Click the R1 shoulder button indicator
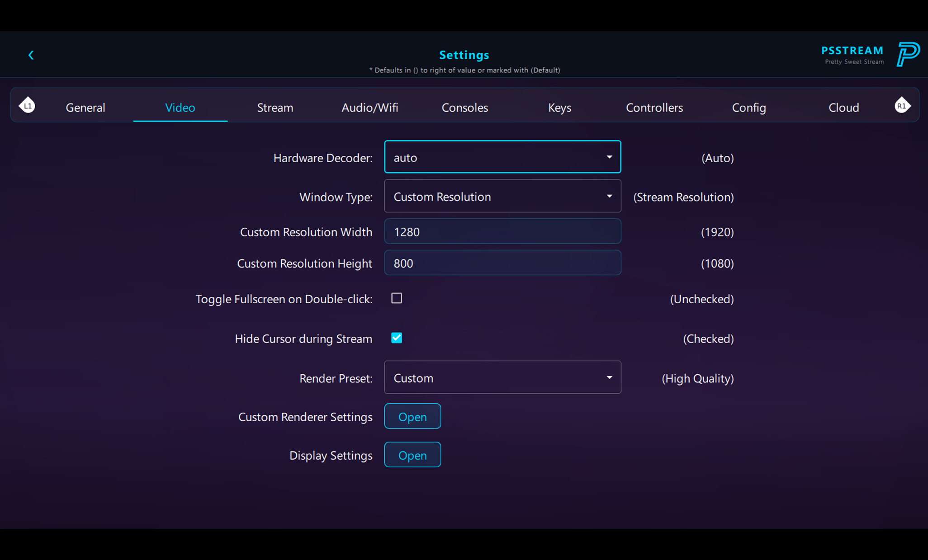This screenshot has height=560, width=928. [902, 104]
